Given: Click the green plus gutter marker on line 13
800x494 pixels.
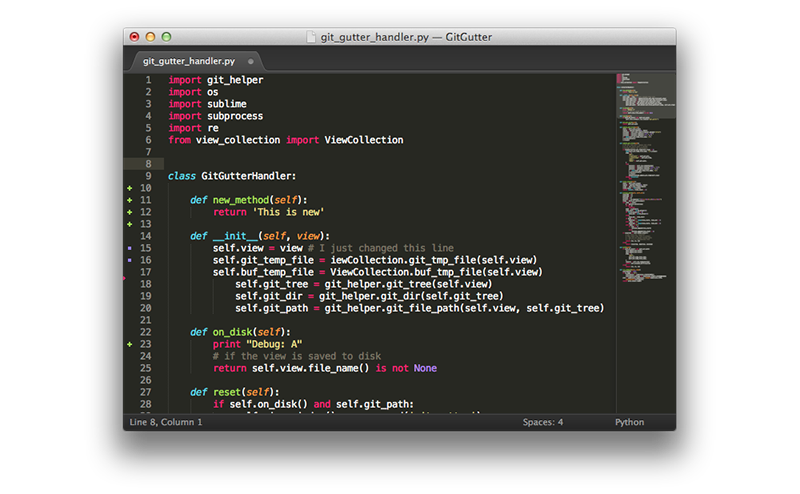Looking at the screenshot, I should coord(130,224).
